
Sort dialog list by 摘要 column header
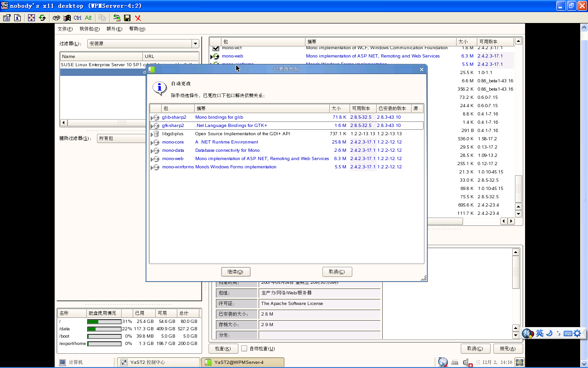click(262, 109)
